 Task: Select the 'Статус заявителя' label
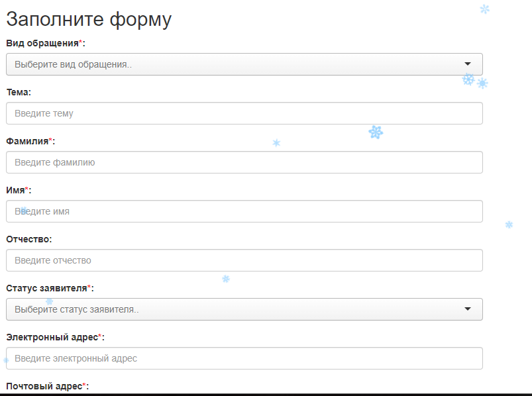[x=46, y=288]
